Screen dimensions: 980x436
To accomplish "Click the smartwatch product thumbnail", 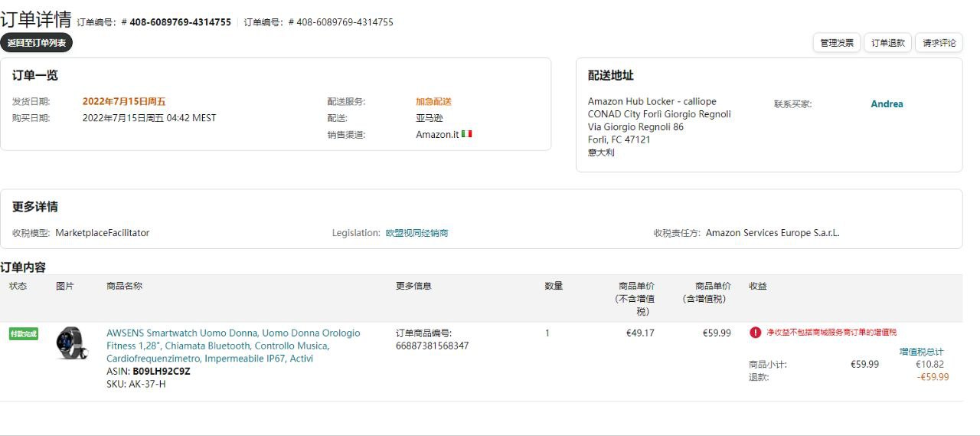I will click(x=71, y=343).
